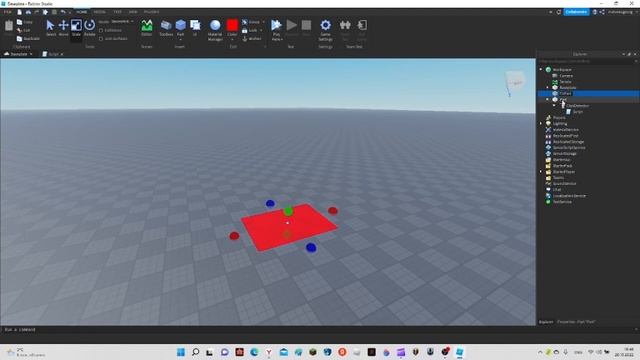This screenshot has width=640, height=360.
Task: Click the Collaborate button
Action: (576, 12)
